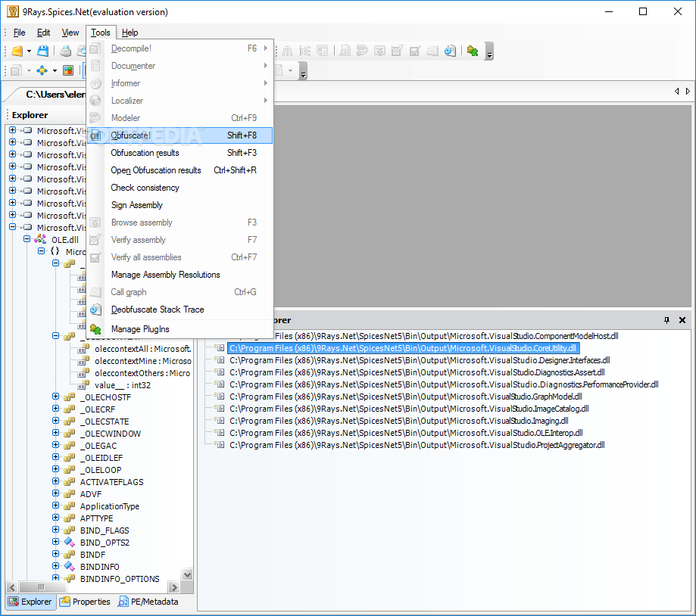696x616 pixels.
Task: Open the second toolbar's overflow options arrow
Action: click(x=303, y=70)
